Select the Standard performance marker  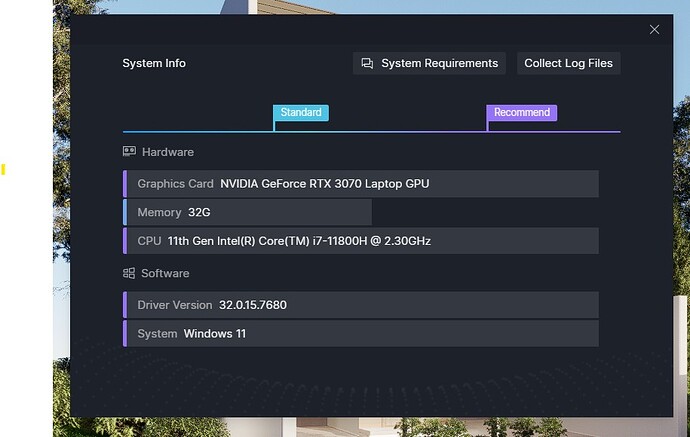(301, 113)
